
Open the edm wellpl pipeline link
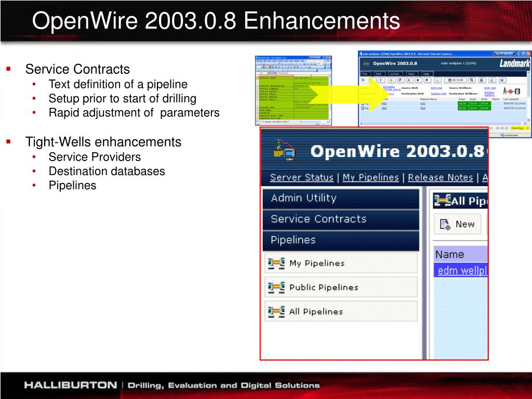462,270
